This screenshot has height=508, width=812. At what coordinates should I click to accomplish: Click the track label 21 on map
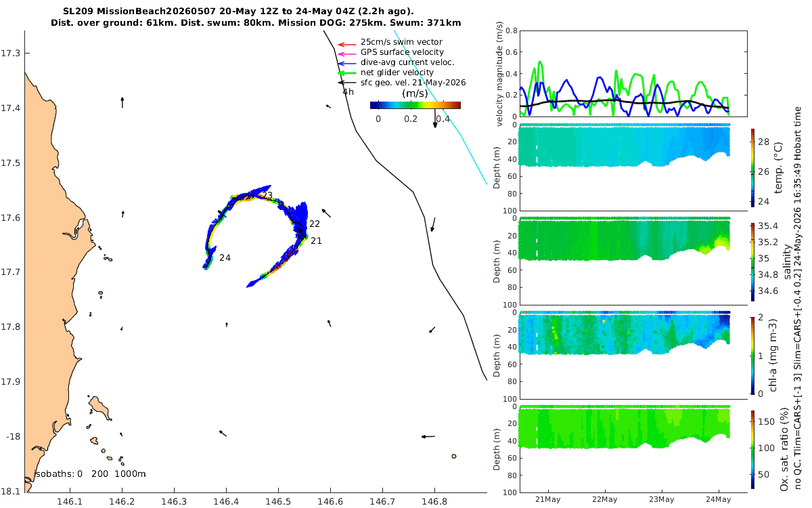pos(316,241)
